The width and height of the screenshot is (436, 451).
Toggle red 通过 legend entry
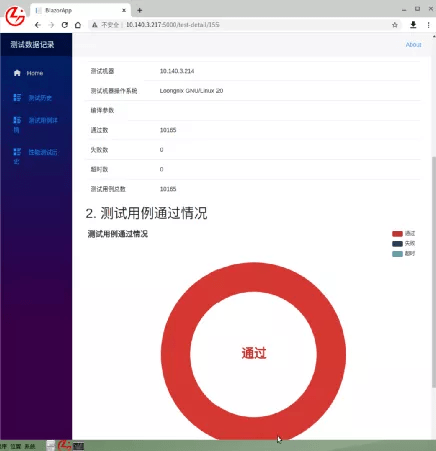click(403, 234)
